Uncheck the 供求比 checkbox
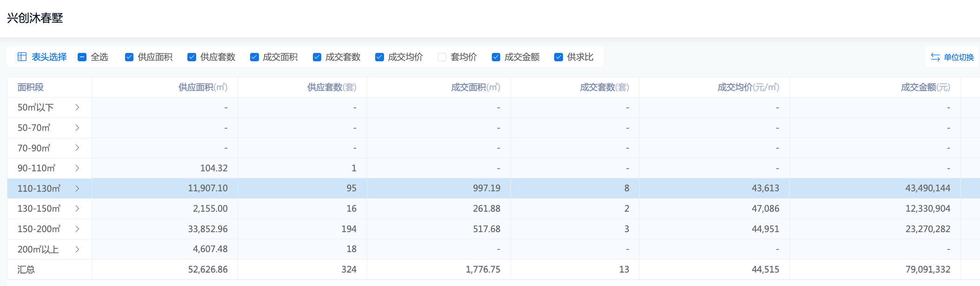This screenshot has width=980, height=286. tap(559, 57)
